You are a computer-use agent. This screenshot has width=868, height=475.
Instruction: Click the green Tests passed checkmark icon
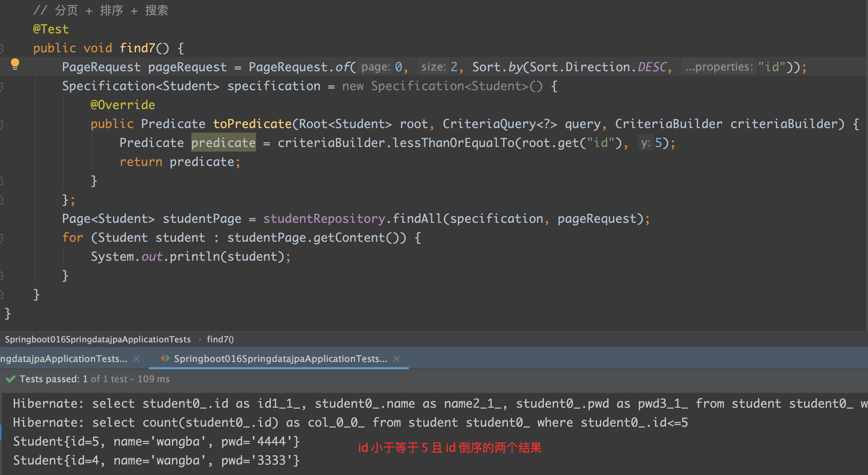(x=10, y=379)
